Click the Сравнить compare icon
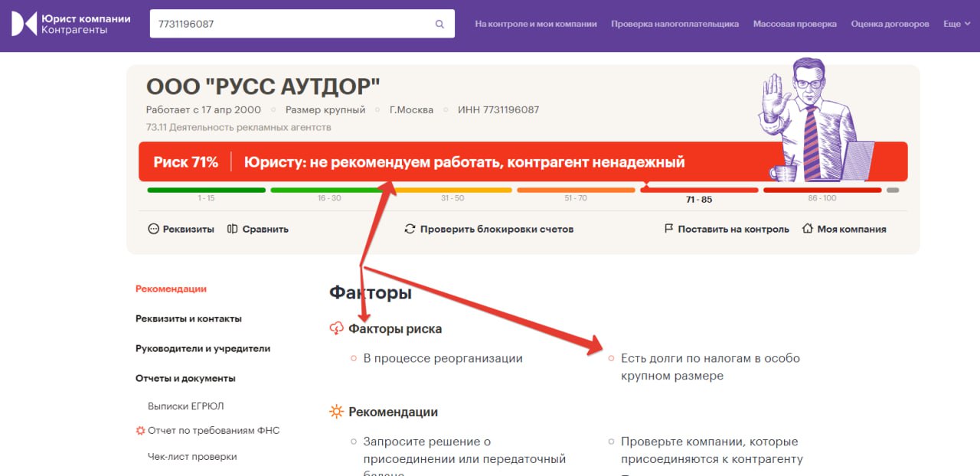980x476 pixels. (233, 229)
